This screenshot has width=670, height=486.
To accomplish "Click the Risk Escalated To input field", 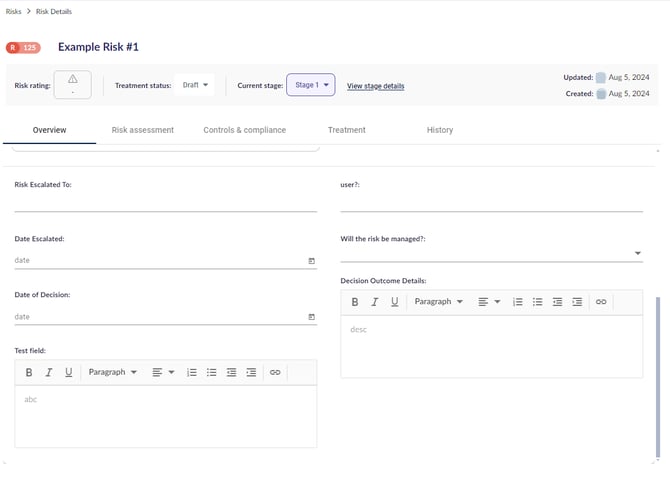I will click(x=165, y=203).
